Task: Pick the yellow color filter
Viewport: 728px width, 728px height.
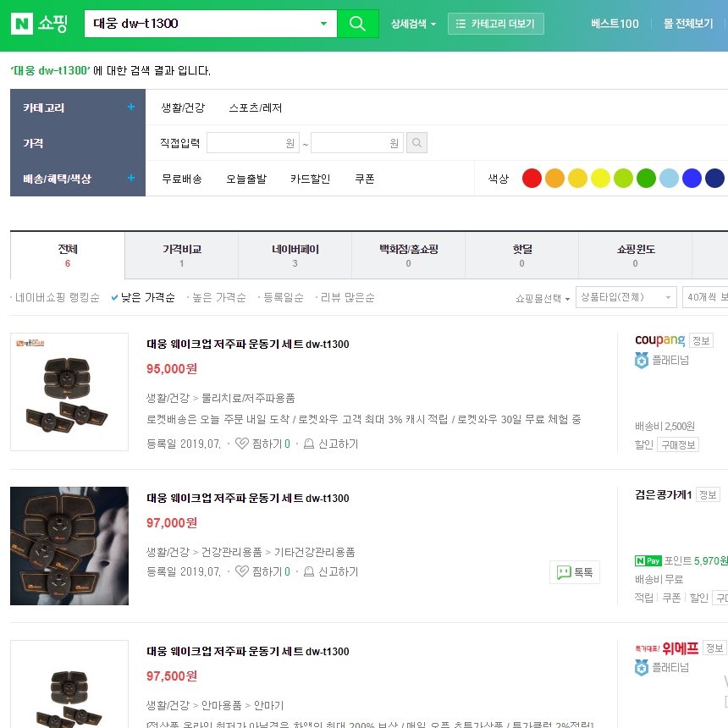Action: (600, 179)
